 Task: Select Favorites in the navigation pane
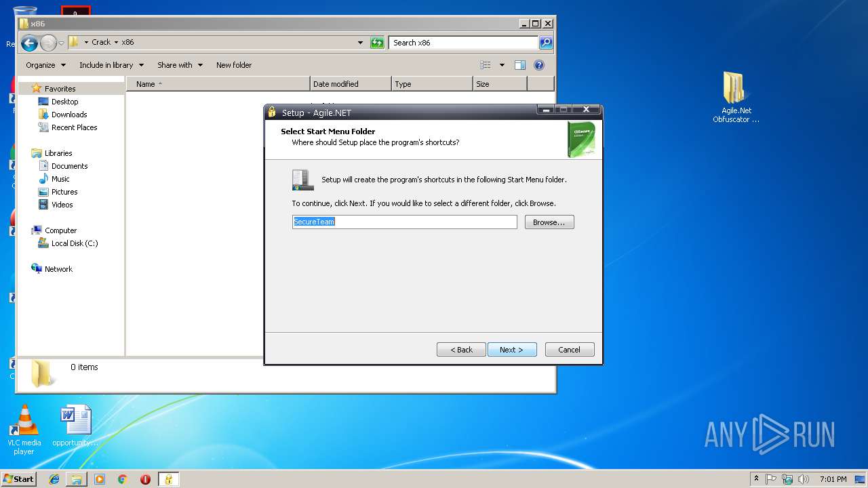coord(60,89)
